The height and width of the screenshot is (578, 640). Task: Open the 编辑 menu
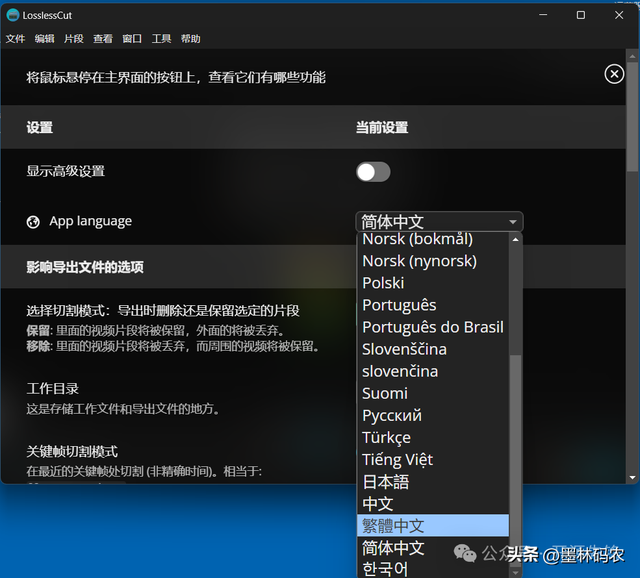pyautogui.click(x=44, y=39)
